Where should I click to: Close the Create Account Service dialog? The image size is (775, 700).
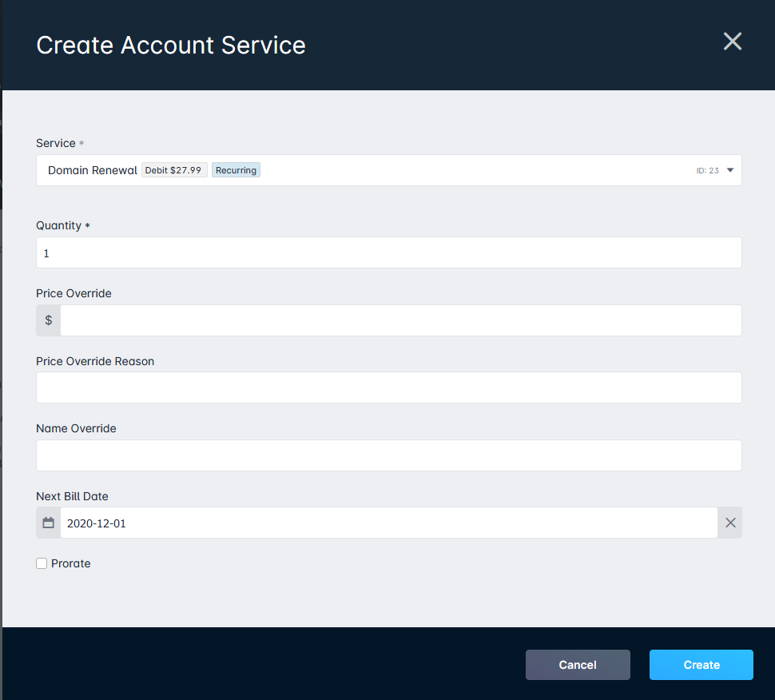[x=732, y=42]
